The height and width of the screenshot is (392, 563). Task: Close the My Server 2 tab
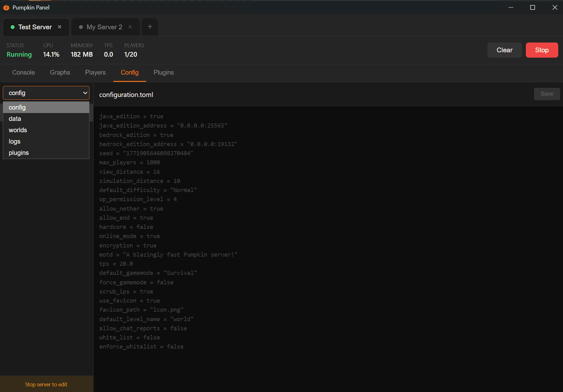click(x=130, y=27)
